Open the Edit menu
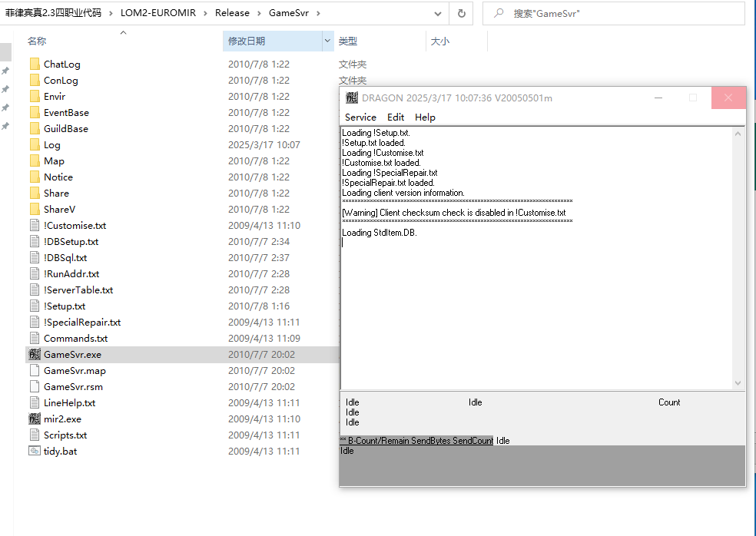 click(x=396, y=117)
